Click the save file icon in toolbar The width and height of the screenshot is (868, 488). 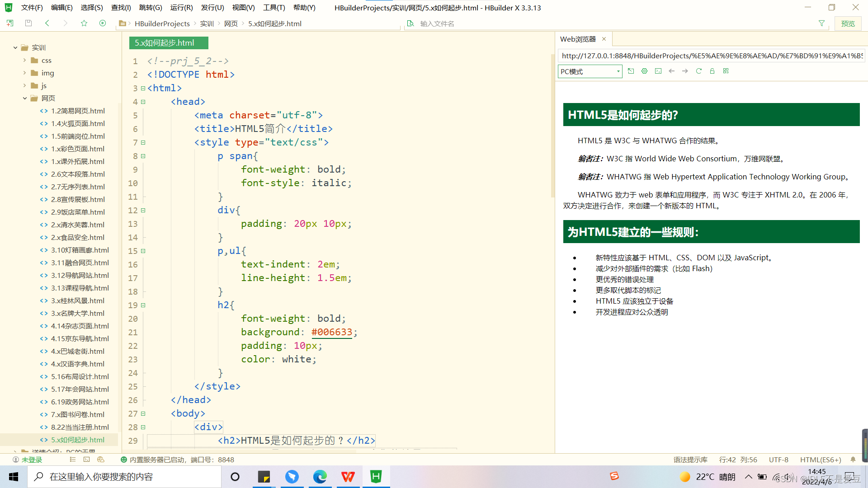pyautogui.click(x=28, y=23)
